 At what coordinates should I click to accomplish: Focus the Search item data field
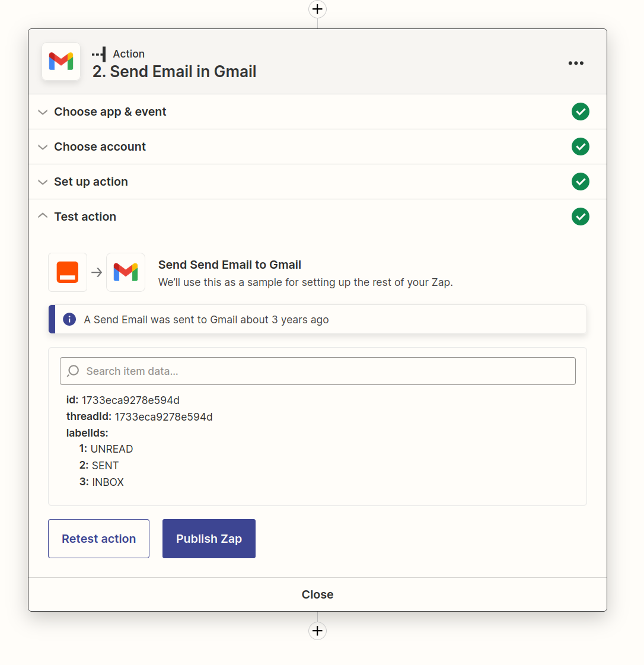318,371
